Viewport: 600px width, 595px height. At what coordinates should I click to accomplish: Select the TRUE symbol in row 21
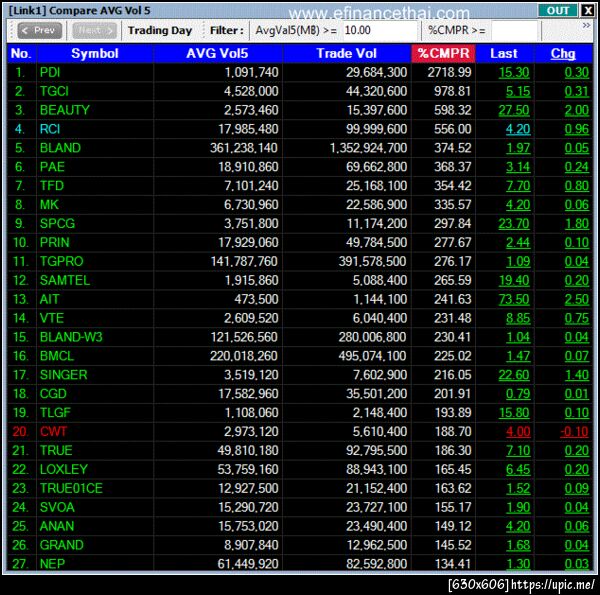[56, 450]
